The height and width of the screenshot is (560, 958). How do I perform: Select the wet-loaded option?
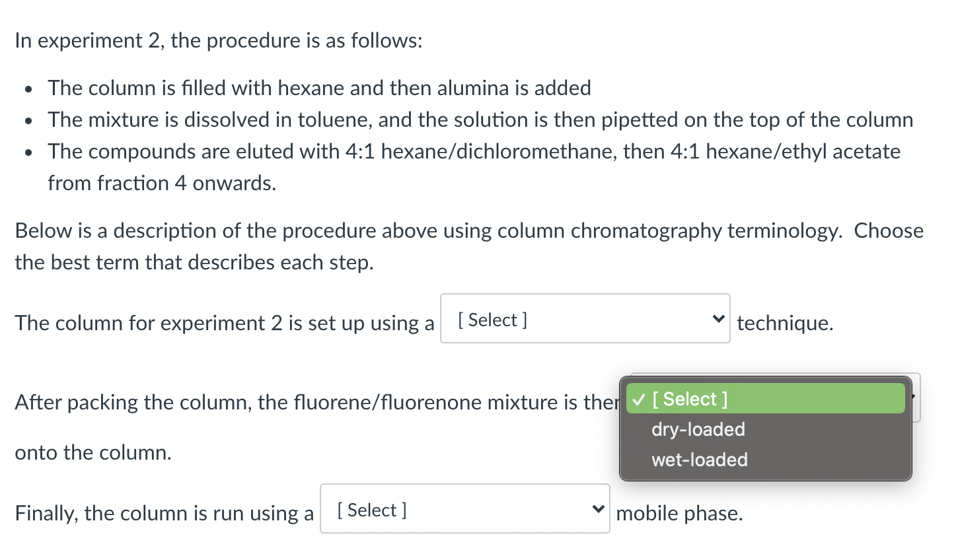pos(699,460)
